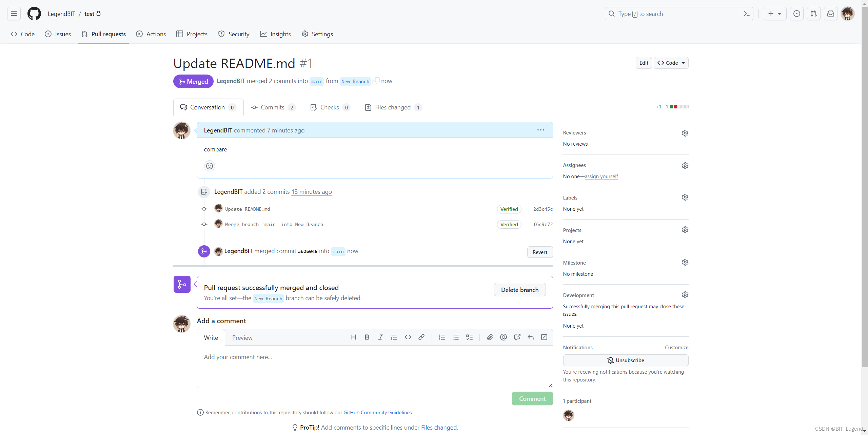Click the diffstat colored blocks indicator

679,107
